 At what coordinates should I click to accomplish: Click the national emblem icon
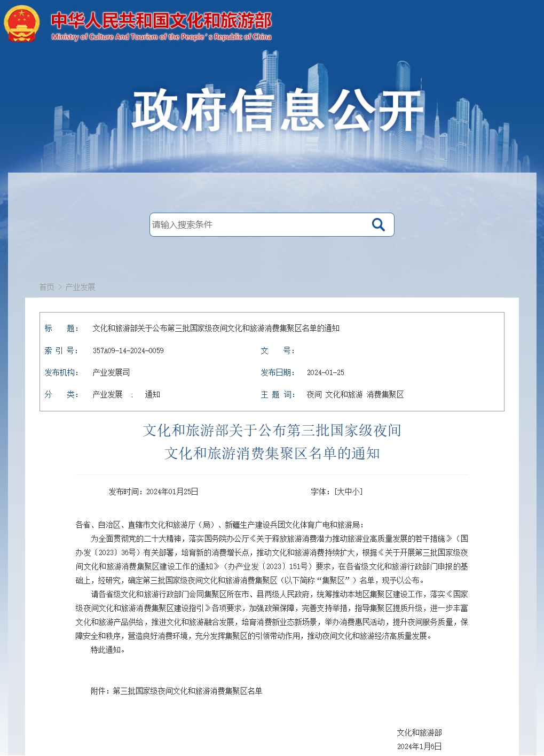21,24
